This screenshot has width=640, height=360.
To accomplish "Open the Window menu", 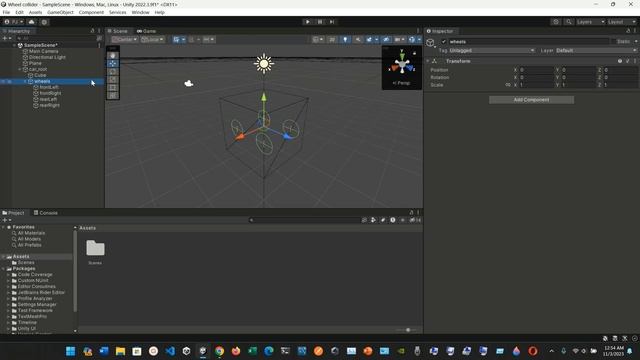I will [x=140, y=12].
